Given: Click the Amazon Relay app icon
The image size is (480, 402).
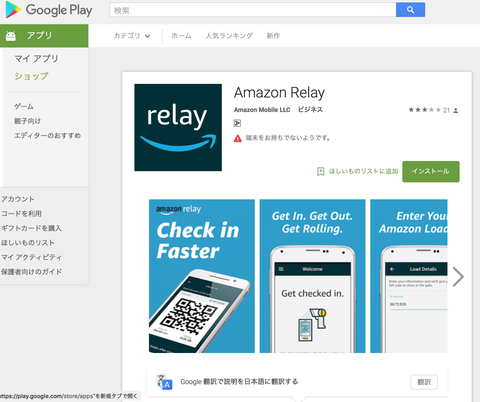Looking at the screenshot, I should 178,127.
